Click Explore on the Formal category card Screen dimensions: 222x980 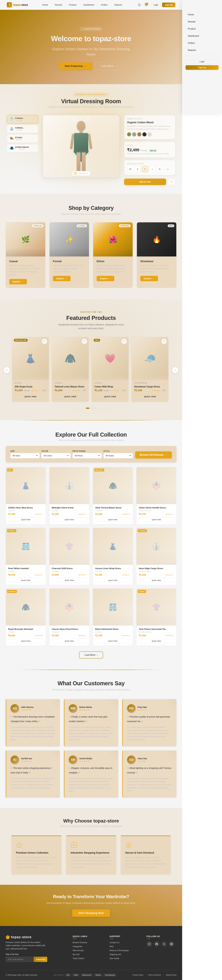coord(62,279)
